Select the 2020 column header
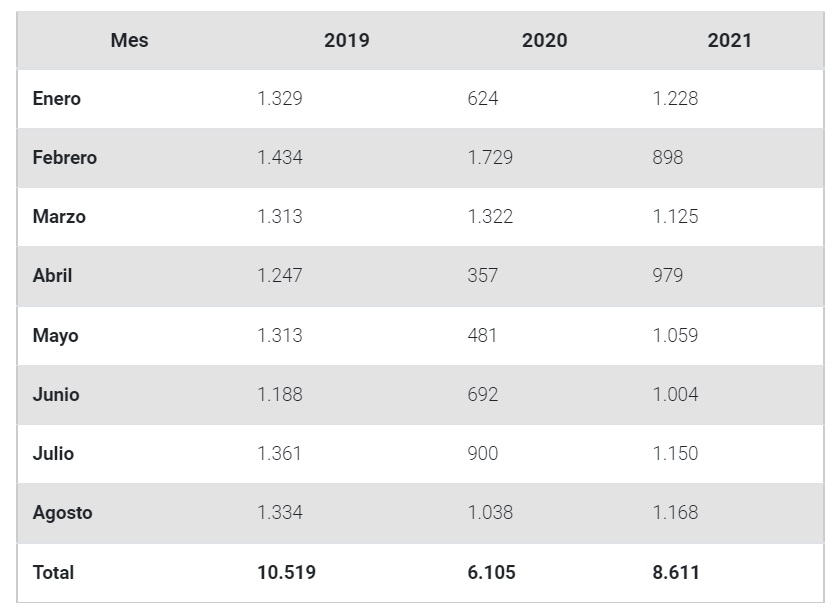This screenshot has width=835, height=612. 544,41
